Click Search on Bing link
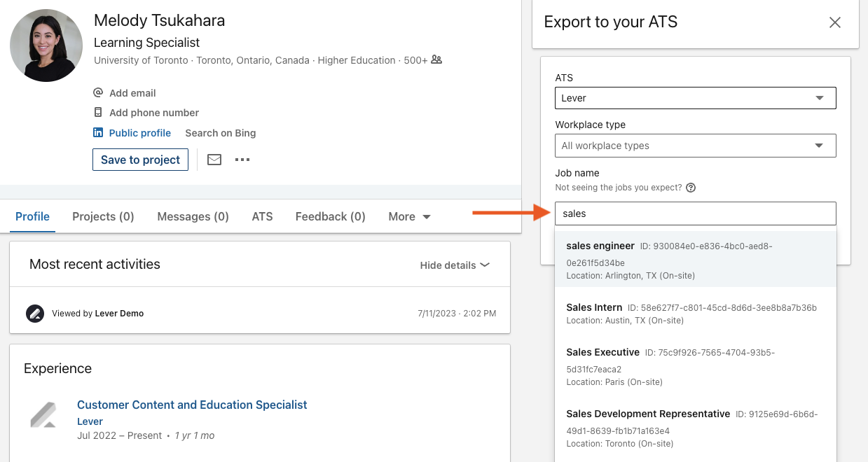Viewport: 868px width, 462px height. [x=220, y=132]
